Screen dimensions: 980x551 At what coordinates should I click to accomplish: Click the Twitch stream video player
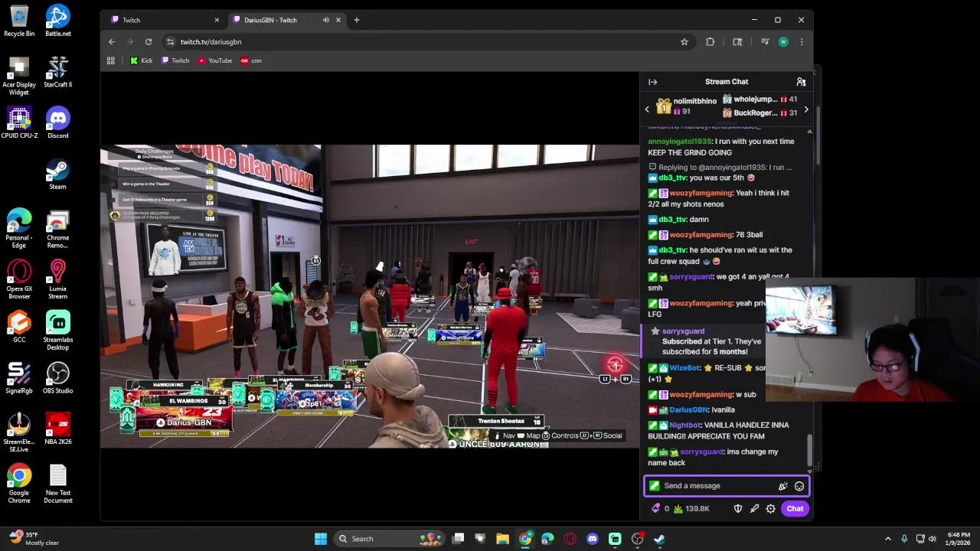tap(370, 296)
